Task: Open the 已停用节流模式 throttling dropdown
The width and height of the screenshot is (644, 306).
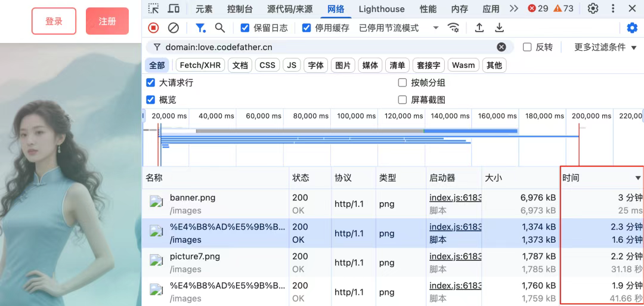Action: 399,28
